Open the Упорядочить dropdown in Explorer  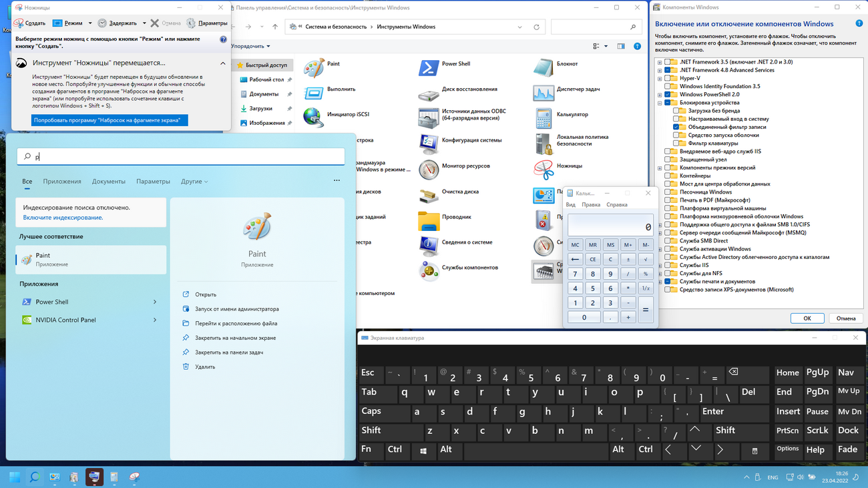coord(251,47)
